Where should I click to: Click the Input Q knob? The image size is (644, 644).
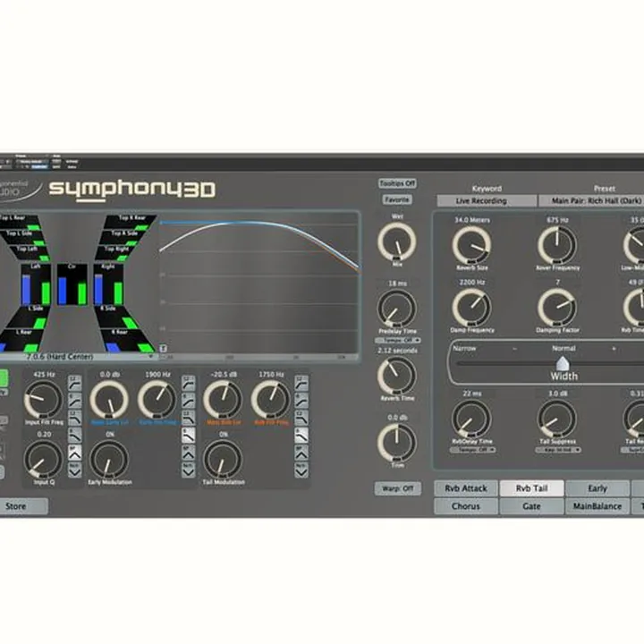[x=43, y=459]
